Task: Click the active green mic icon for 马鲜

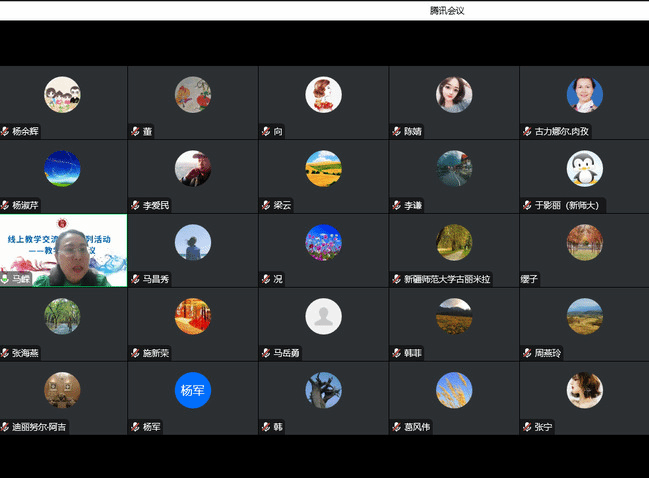Action: pyautogui.click(x=6, y=279)
